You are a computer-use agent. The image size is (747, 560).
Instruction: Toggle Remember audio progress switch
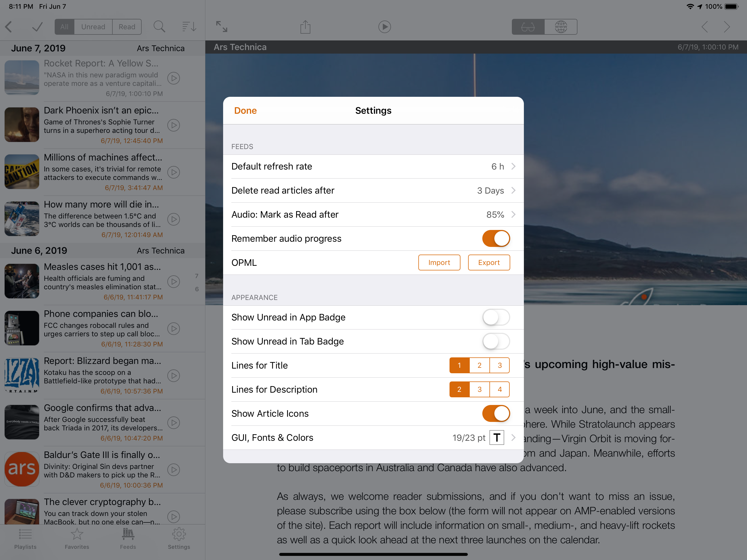point(496,238)
